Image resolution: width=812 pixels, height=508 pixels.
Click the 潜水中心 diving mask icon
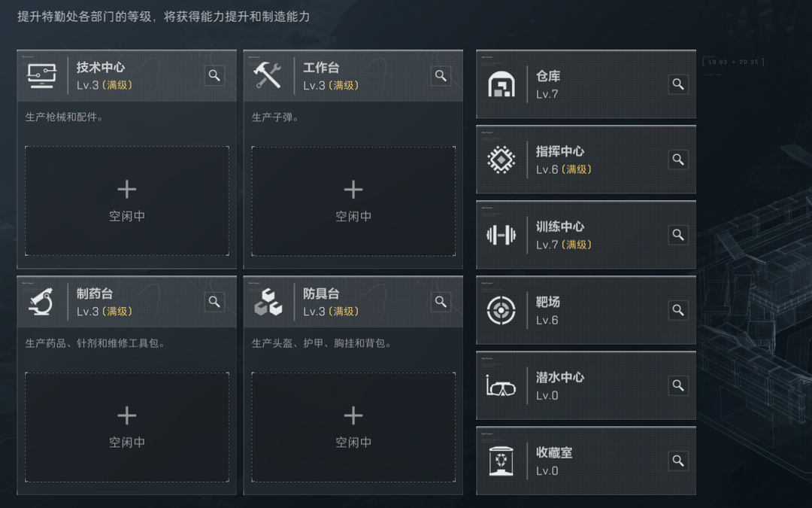(501, 386)
